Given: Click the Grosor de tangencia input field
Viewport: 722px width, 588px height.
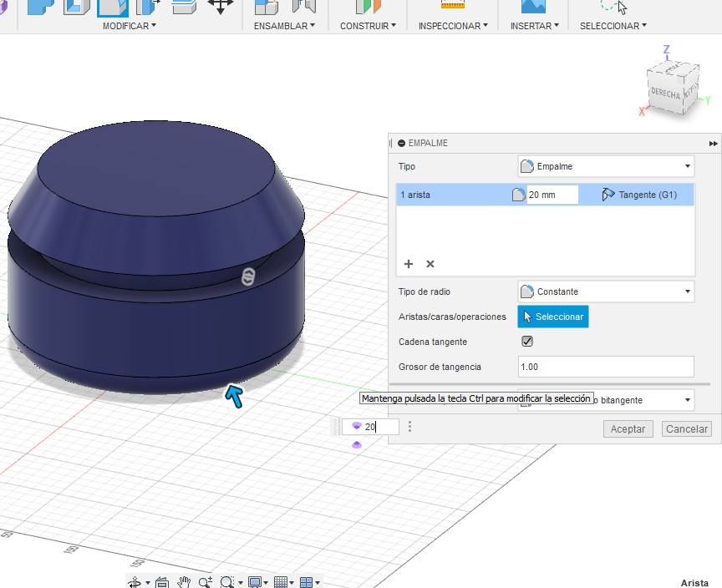Looking at the screenshot, I should pos(606,367).
